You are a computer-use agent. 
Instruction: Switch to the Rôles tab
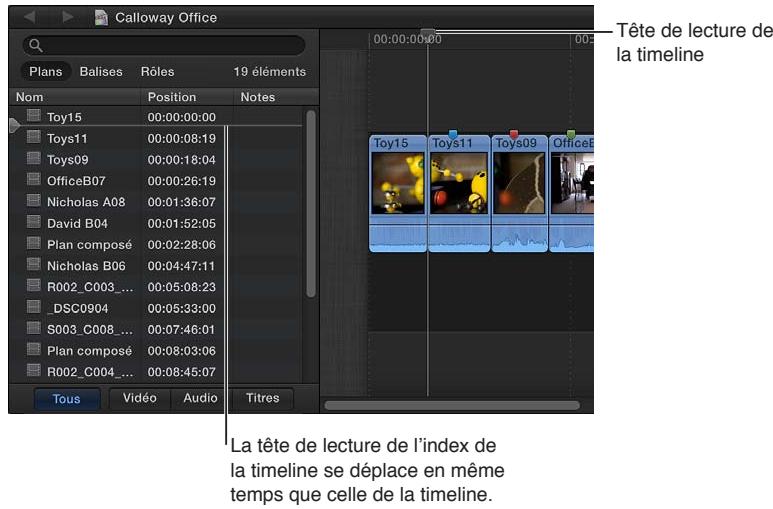pyautogui.click(x=157, y=72)
